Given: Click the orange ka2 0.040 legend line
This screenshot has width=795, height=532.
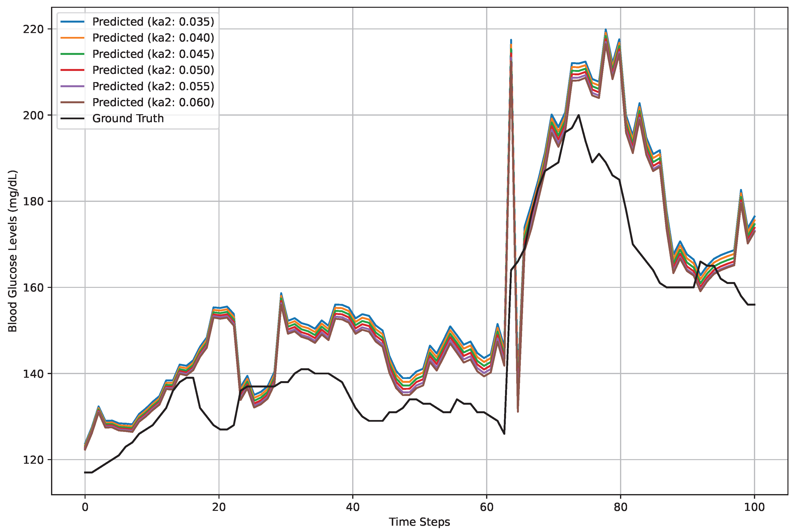Looking at the screenshot, I should click(x=72, y=38).
